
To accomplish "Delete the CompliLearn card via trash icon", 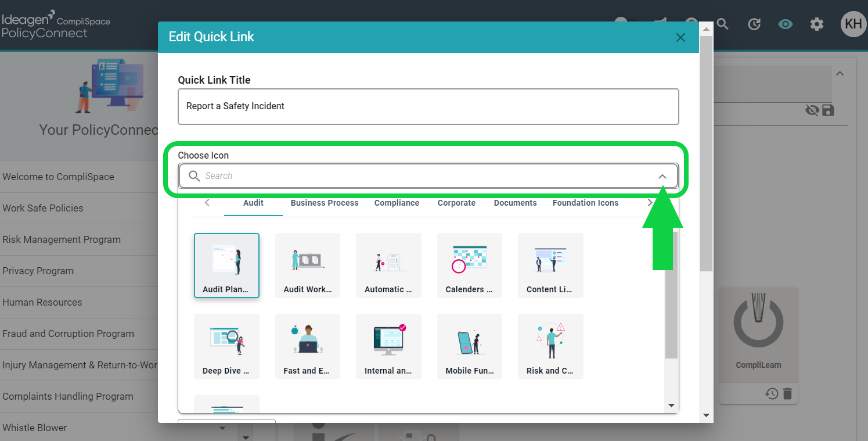I will coord(787,393).
